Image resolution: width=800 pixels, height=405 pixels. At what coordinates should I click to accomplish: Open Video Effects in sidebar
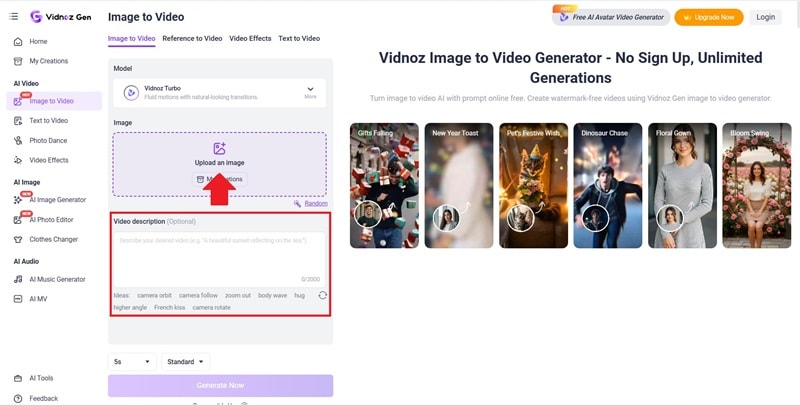point(48,160)
